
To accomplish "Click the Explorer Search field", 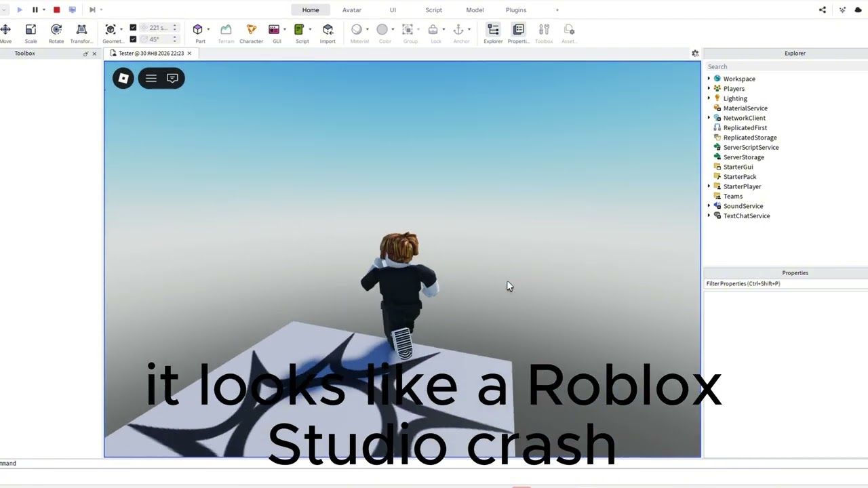I will 785,66.
